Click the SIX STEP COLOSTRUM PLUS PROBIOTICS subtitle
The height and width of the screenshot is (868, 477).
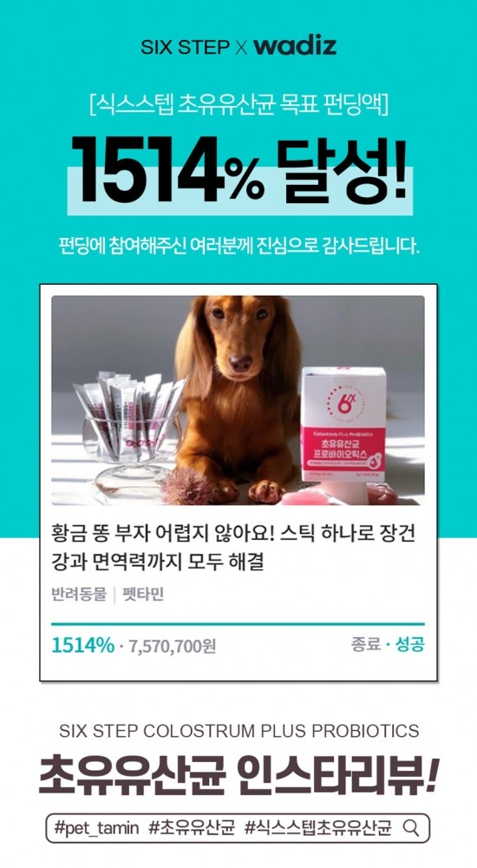[238, 730]
